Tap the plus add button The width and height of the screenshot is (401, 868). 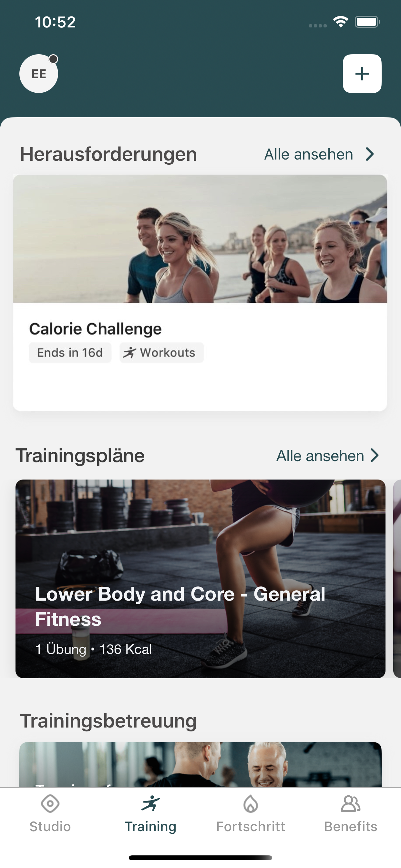(362, 73)
